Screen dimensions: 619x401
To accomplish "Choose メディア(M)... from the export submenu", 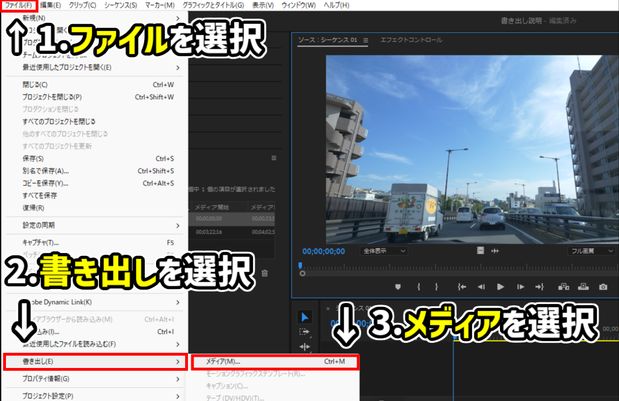I will (275, 362).
